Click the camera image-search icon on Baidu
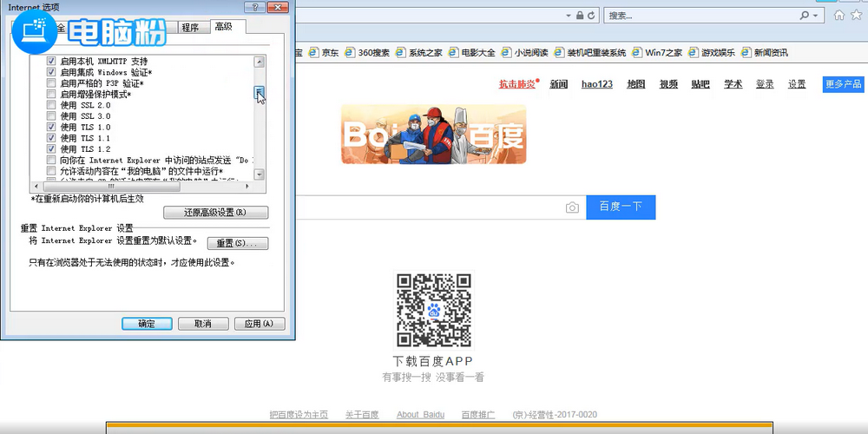The height and width of the screenshot is (434, 868). pos(572,207)
